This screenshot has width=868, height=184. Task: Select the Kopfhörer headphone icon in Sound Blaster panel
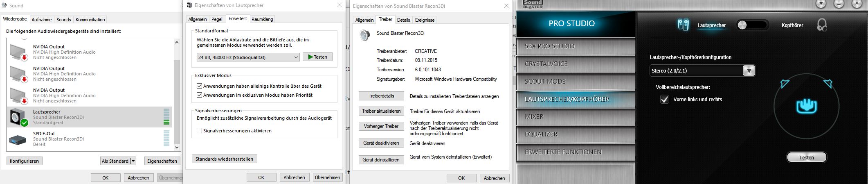click(x=822, y=25)
